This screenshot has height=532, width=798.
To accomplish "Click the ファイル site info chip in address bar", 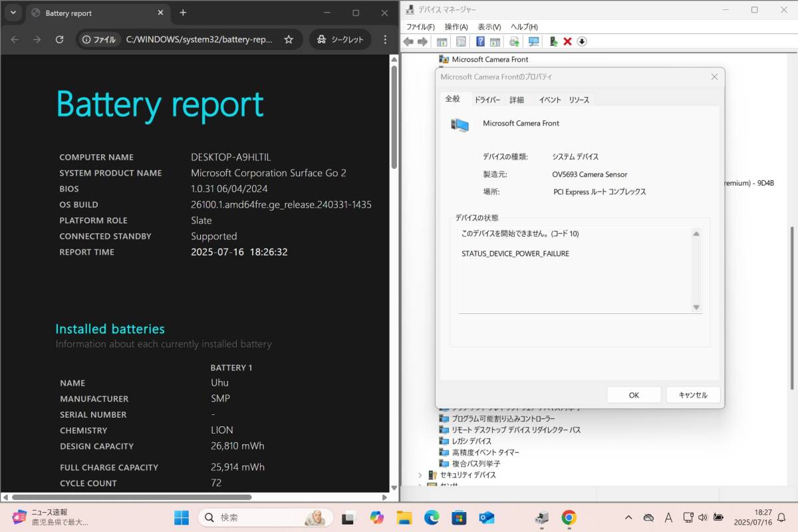I will [98, 39].
